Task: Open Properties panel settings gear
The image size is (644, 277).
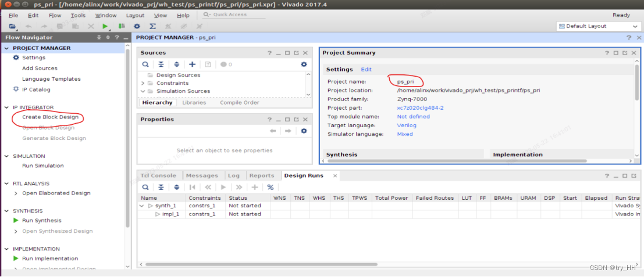Action: point(304,131)
